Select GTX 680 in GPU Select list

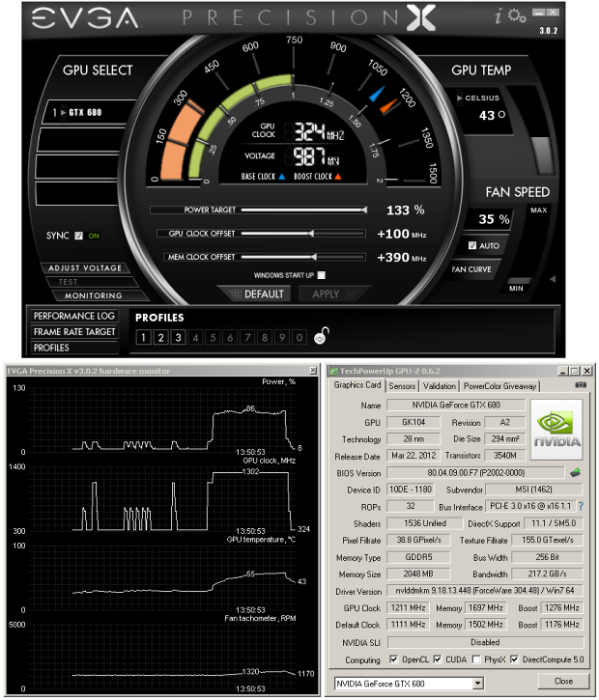(x=89, y=112)
